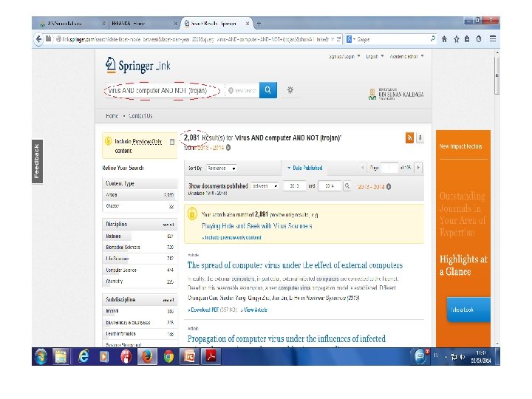Open the 'between' date mode dropdown

coord(265,186)
